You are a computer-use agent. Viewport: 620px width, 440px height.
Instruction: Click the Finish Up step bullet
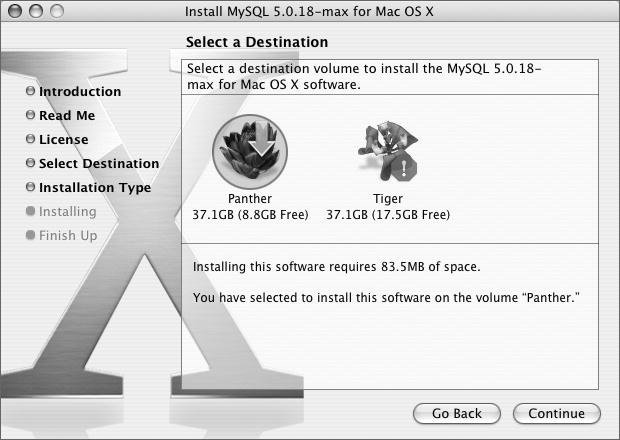(30, 235)
